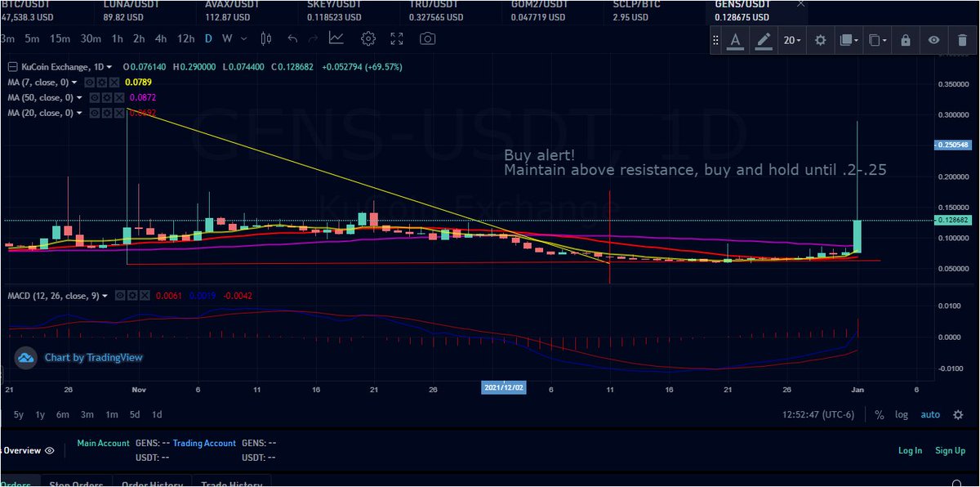
Task: Remove the MA 20 indicator
Action: (118, 113)
